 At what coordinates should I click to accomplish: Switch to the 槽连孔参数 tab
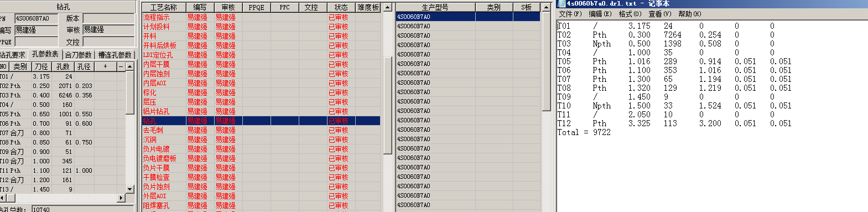(x=115, y=55)
